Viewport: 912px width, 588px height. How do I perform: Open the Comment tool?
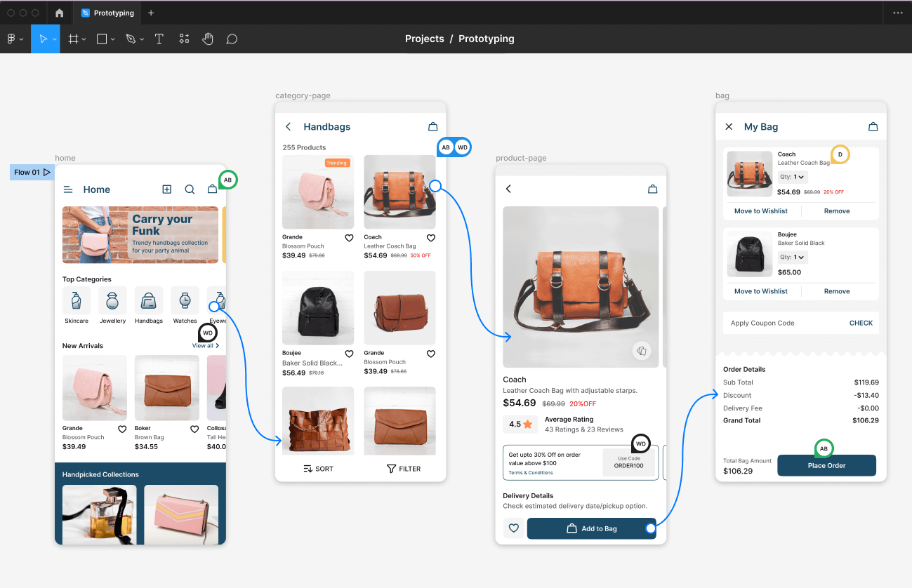(x=232, y=39)
